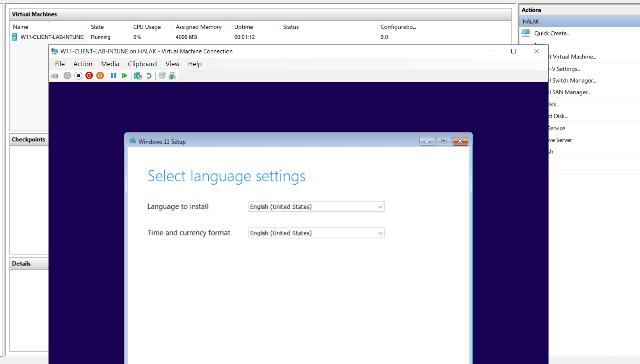This screenshot has height=364, width=640.
Task: Open the Action menu
Action: point(82,64)
